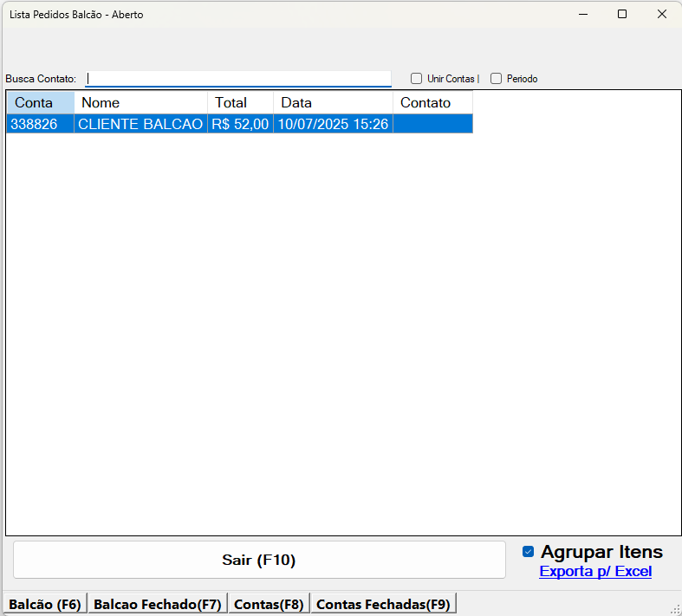Maximize the Lista Pedidos Balcão window

pyautogui.click(x=622, y=14)
